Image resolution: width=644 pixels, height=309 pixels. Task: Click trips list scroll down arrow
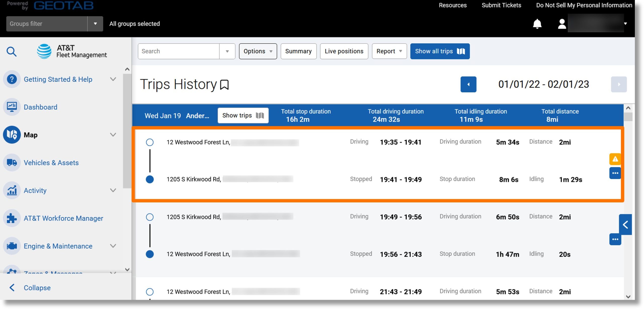(628, 297)
